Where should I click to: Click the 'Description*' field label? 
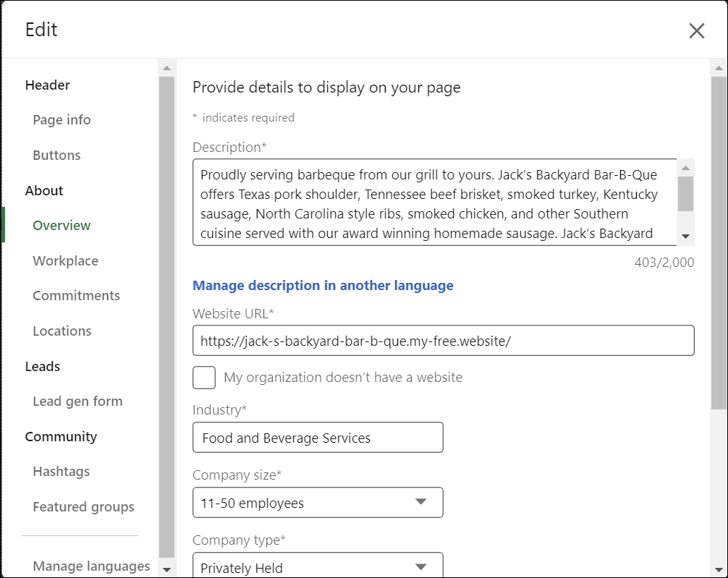tap(230, 147)
